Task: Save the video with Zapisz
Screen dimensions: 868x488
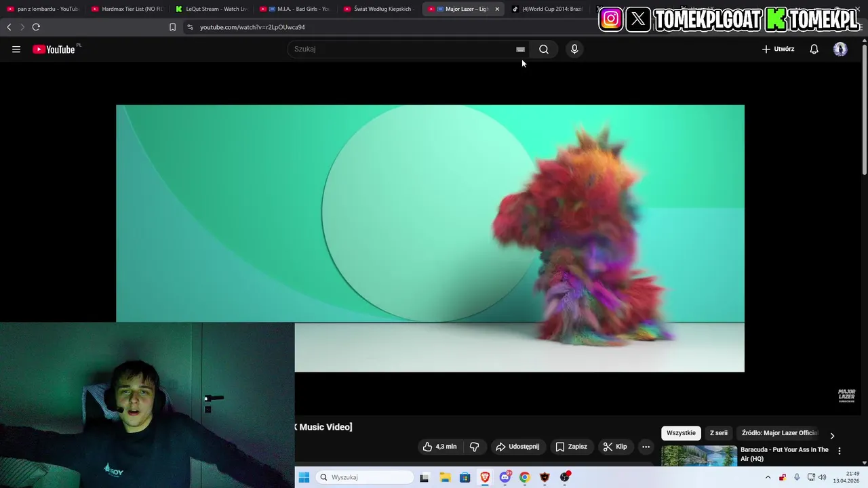Action: click(572, 447)
